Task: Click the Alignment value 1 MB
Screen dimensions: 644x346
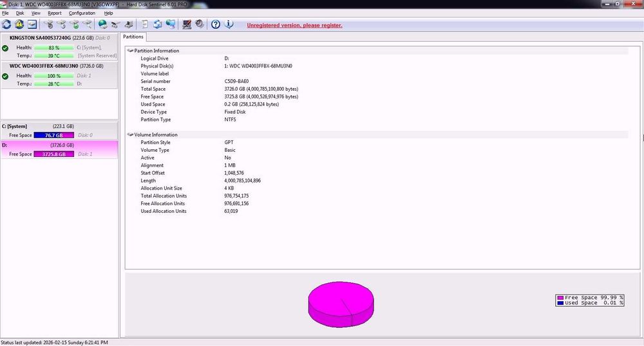Action: (230, 165)
